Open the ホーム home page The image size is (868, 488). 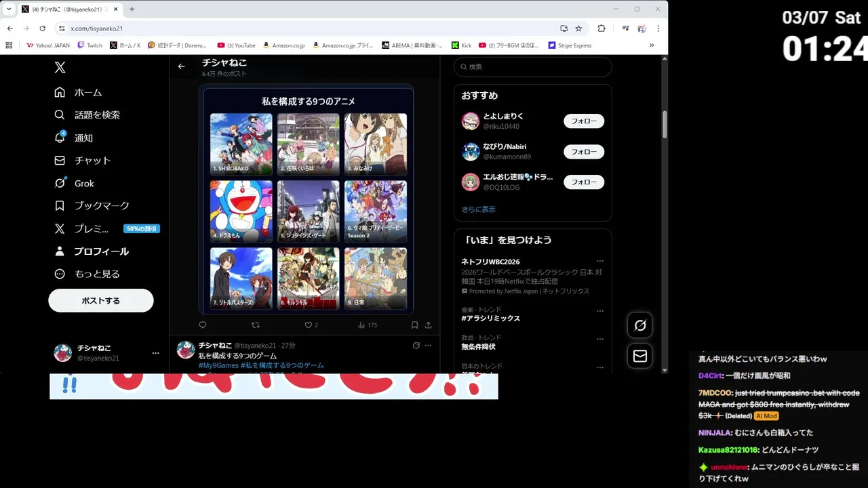[79, 92]
